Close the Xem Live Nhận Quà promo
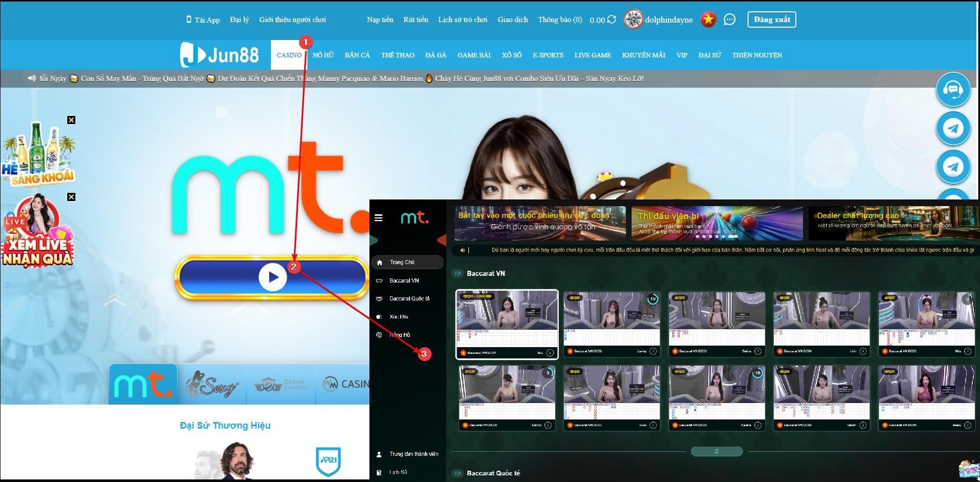 pyautogui.click(x=71, y=197)
